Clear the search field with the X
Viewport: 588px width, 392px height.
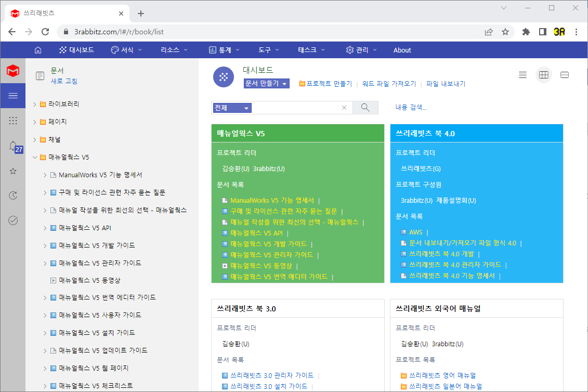pyautogui.click(x=344, y=108)
